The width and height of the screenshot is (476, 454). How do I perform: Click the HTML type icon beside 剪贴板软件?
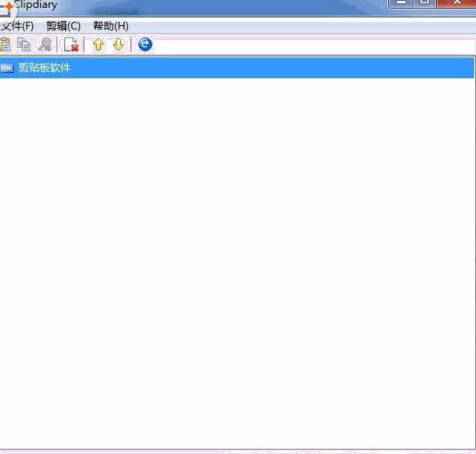7,68
